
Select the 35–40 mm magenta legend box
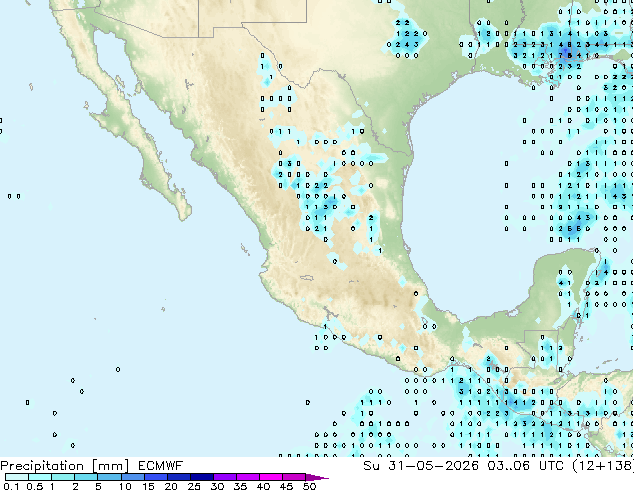(247, 477)
